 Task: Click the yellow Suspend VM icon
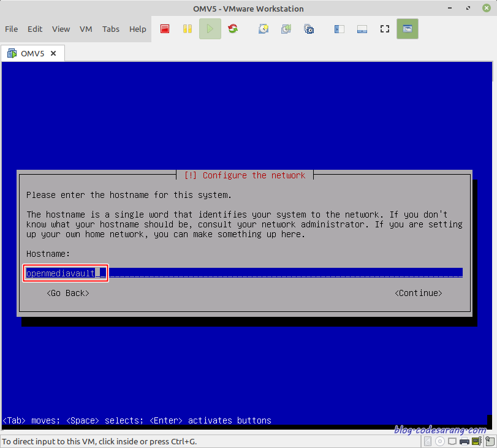188,29
